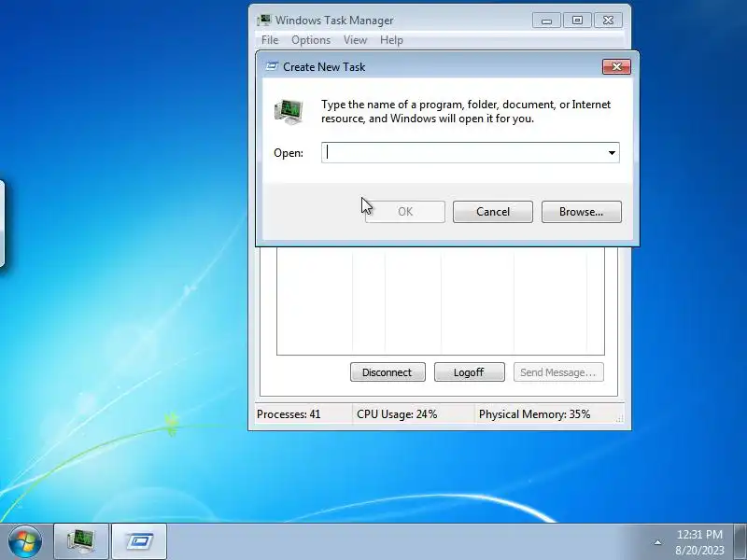Click the Create New Task title bar icon

click(272, 66)
